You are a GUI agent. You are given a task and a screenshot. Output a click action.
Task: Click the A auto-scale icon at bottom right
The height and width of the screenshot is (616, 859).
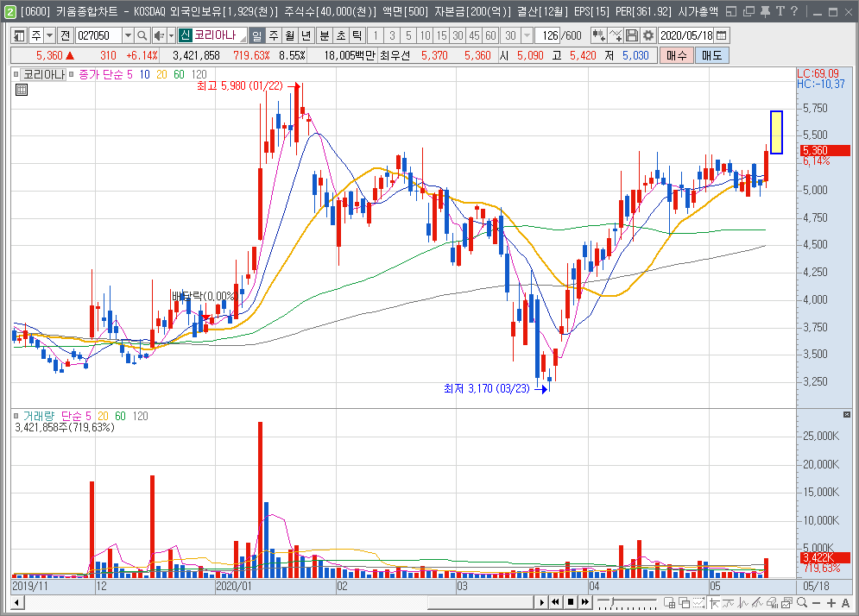(x=845, y=603)
